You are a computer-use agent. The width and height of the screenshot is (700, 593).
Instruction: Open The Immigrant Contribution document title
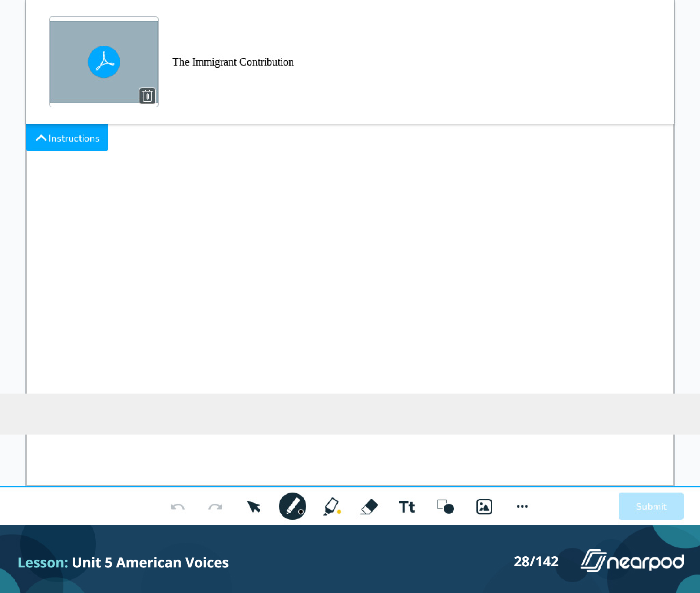tap(233, 62)
